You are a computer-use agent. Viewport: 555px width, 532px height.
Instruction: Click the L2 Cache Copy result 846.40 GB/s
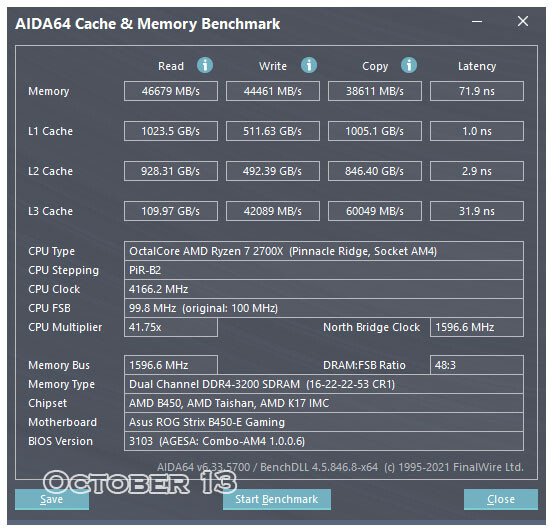[374, 171]
